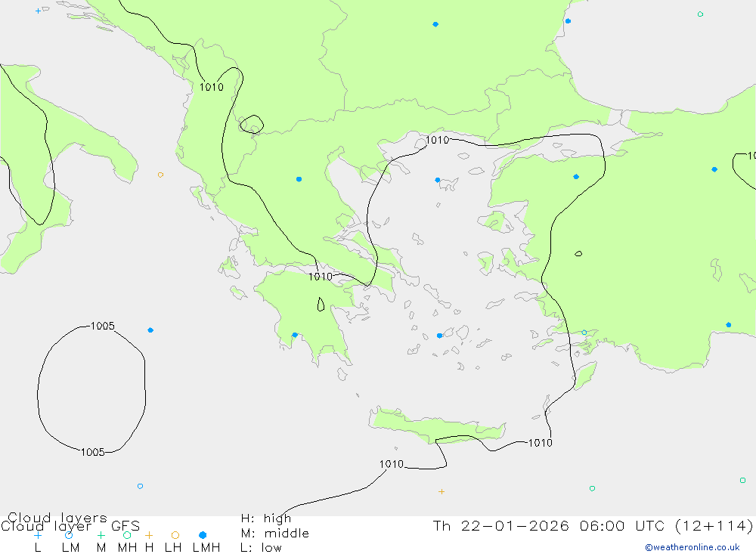Click the orange plus H legend symbol
This screenshot has height=554, width=756.
[x=149, y=535]
